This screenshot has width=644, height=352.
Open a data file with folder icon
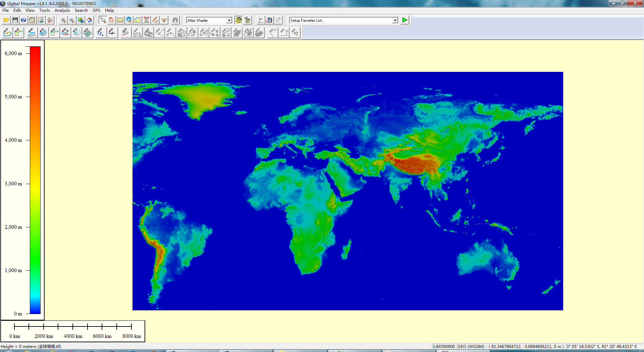click(x=6, y=20)
